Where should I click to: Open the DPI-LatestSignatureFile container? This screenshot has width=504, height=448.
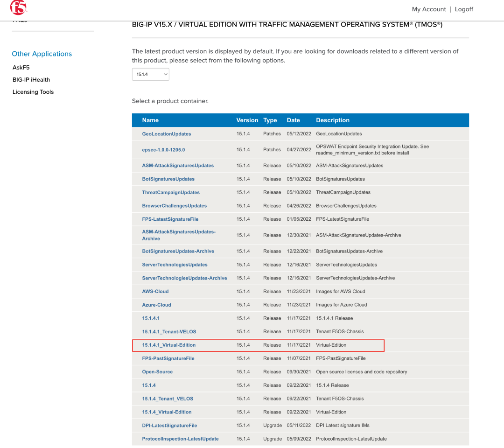[x=169, y=426]
